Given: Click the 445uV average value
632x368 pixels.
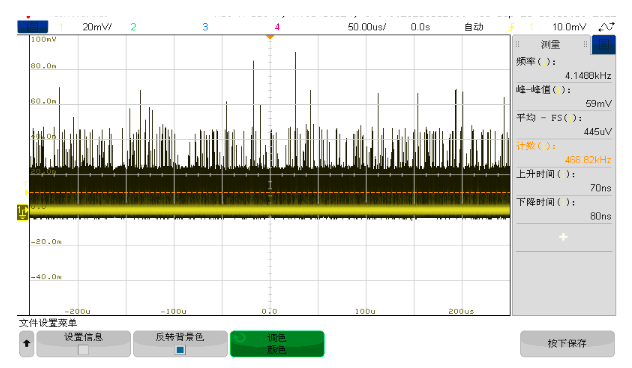Looking at the screenshot, I should (598, 132).
